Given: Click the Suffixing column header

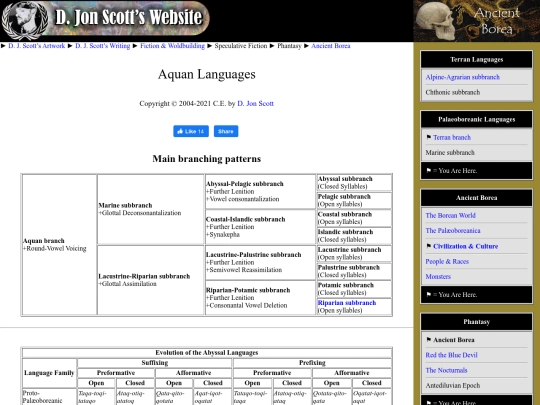Looking at the screenshot, I should [x=155, y=363].
